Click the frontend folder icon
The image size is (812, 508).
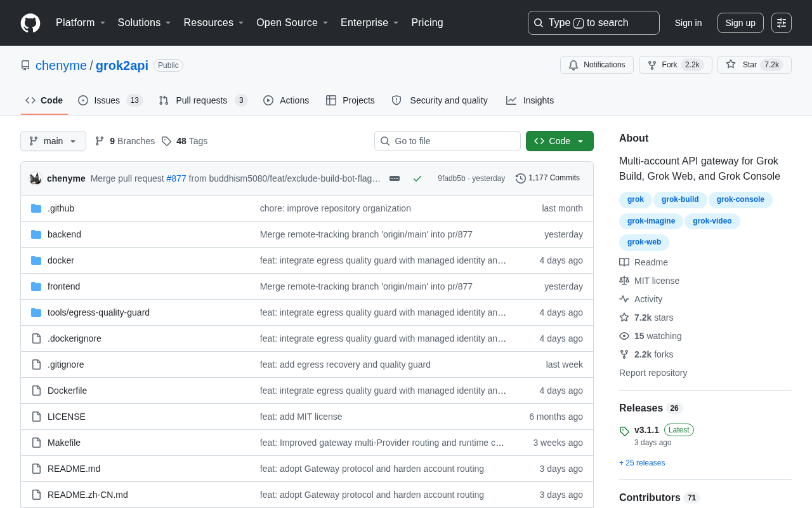click(x=36, y=286)
